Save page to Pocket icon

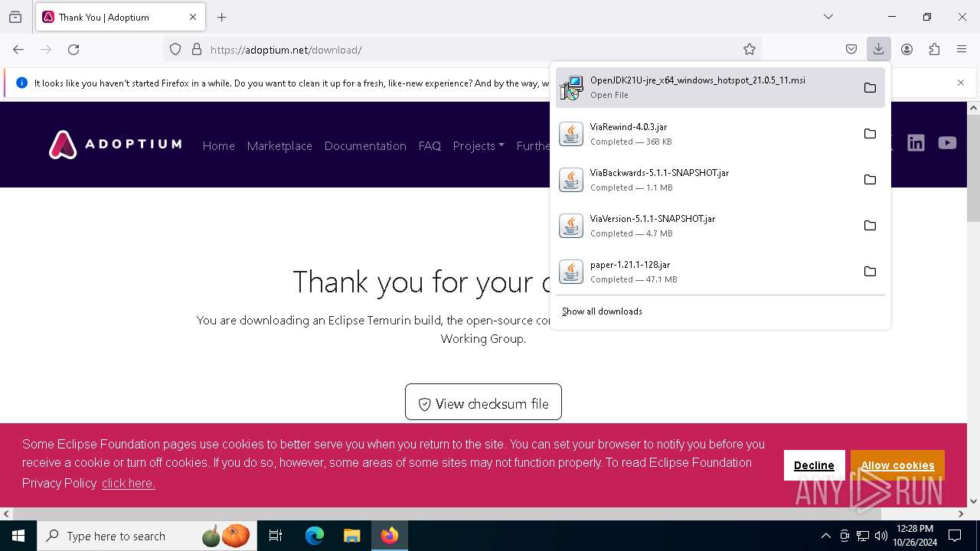pyautogui.click(x=851, y=50)
